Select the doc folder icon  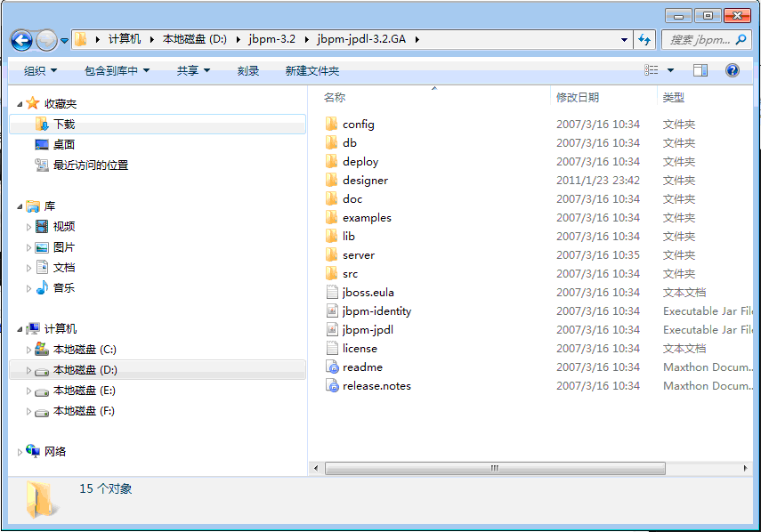point(331,199)
